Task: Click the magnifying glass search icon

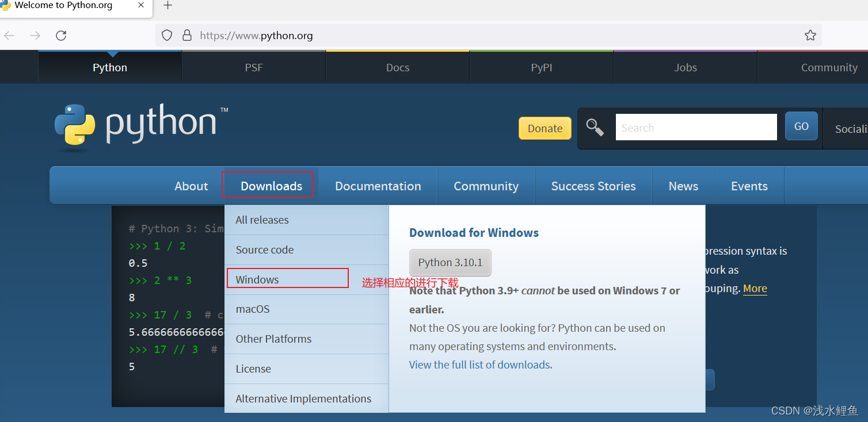Action: [595, 127]
